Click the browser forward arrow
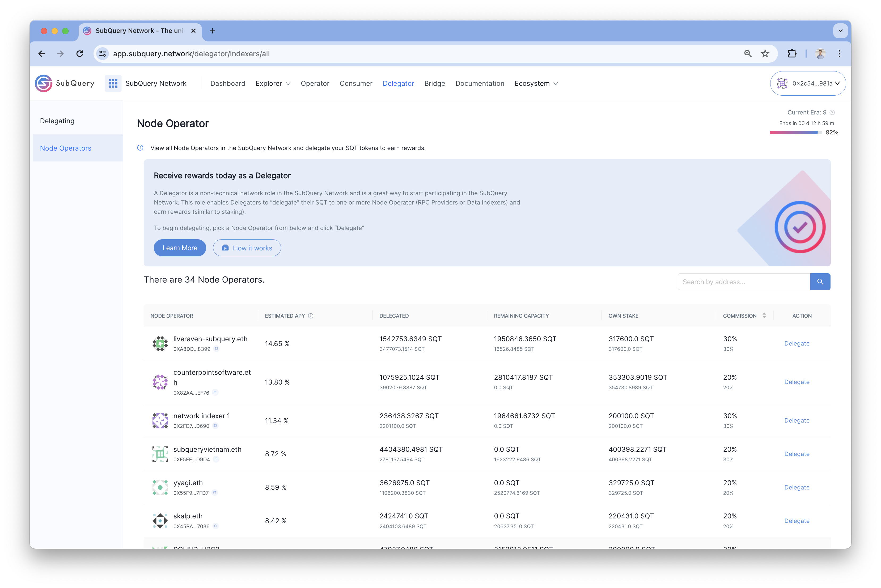The image size is (881, 588). (x=60, y=54)
